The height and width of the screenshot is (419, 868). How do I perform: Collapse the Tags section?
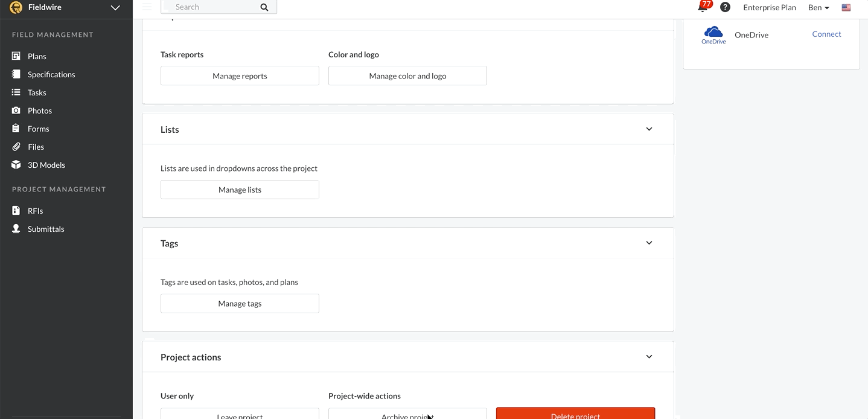click(x=649, y=242)
